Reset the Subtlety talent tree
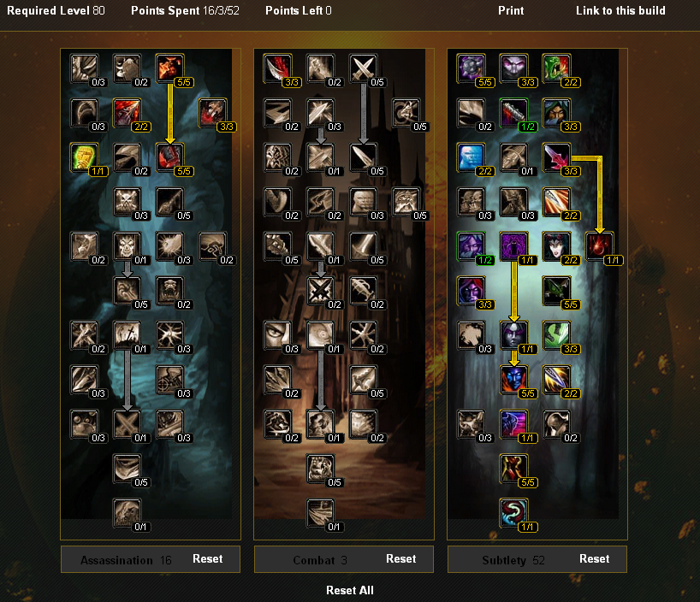Viewport: 700px width, 602px height. tap(594, 558)
